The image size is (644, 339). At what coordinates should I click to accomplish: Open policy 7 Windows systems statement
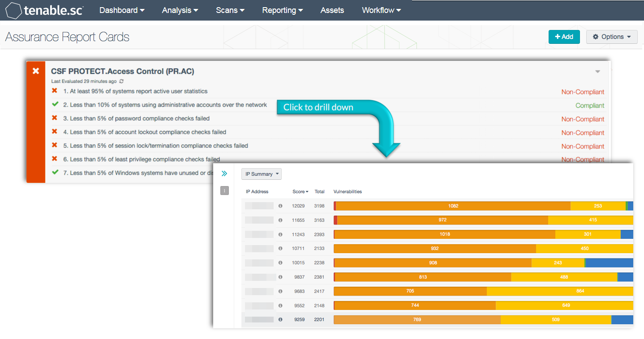(x=138, y=173)
